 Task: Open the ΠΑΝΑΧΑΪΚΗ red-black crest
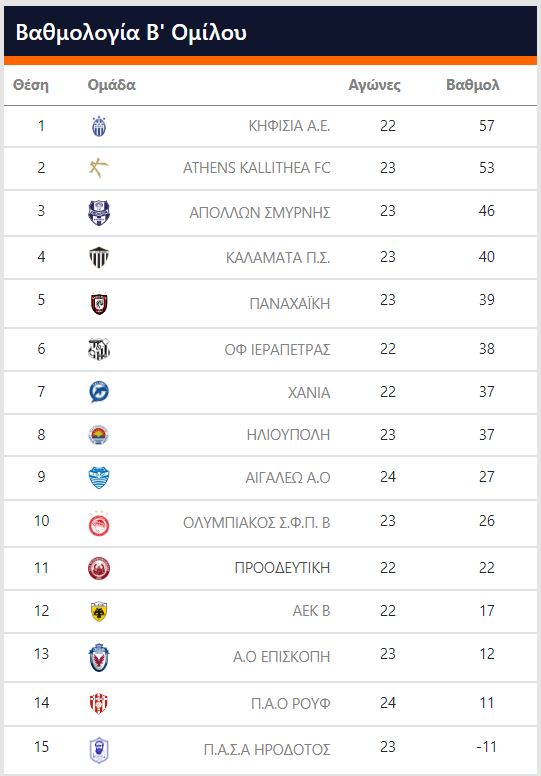point(99,304)
